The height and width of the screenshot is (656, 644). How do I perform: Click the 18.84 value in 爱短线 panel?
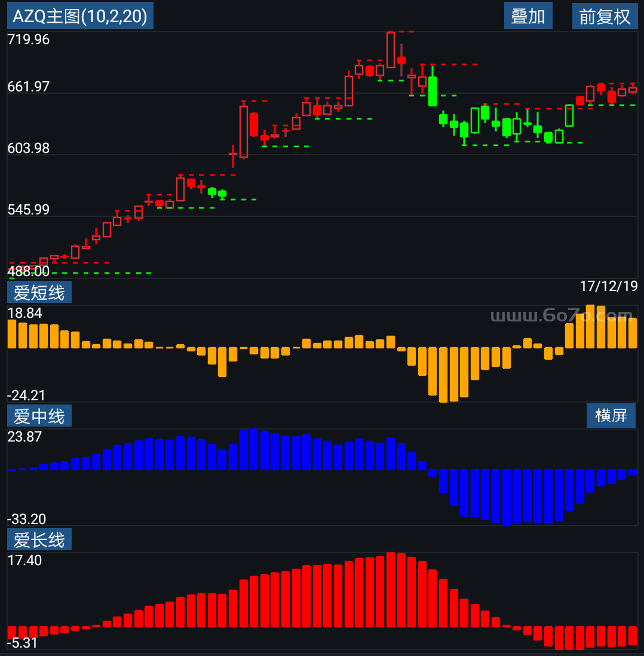coord(25,314)
